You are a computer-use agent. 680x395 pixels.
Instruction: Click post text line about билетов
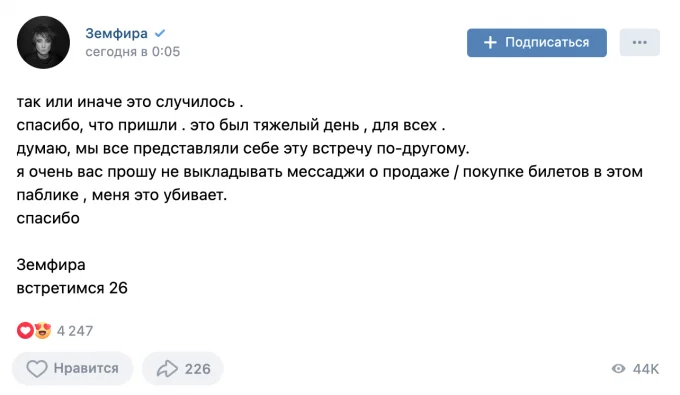(330, 172)
